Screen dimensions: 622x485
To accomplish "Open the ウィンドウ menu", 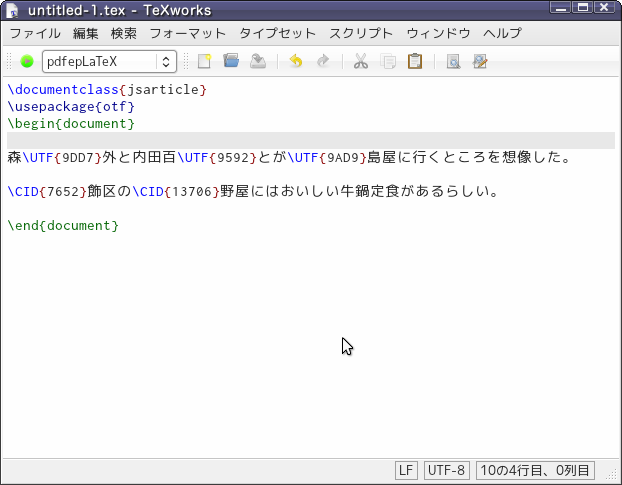I will click(438, 33).
